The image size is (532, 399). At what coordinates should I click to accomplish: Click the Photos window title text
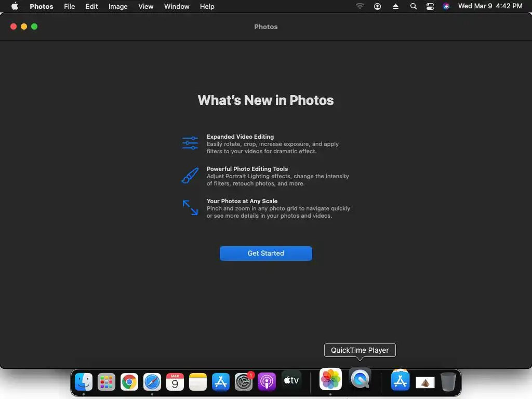pyautogui.click(x=266, y=27)
